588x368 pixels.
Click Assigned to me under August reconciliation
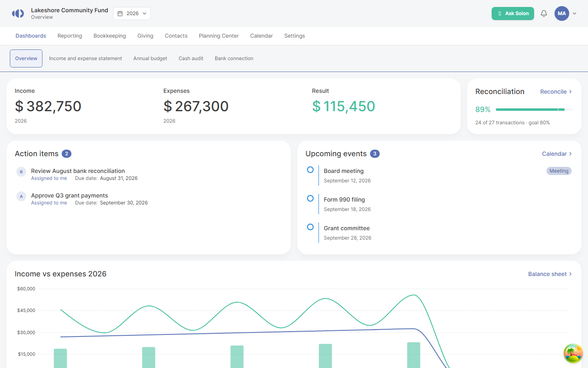[49, 178]
